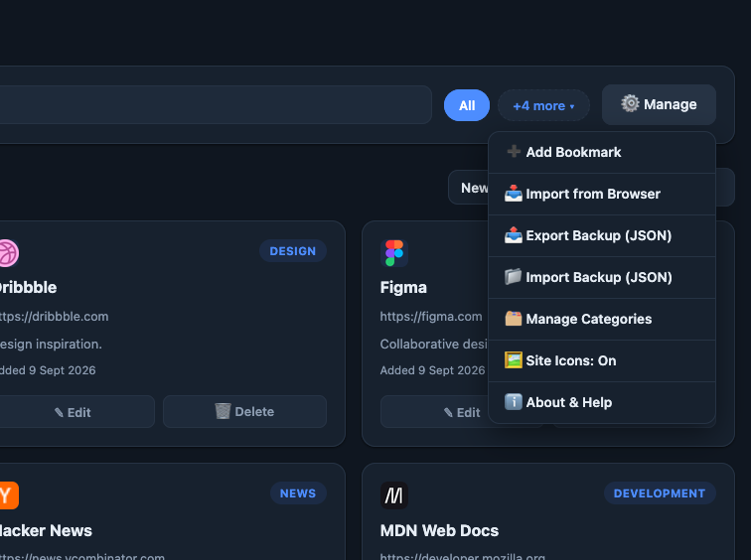Select Import Backup (JSON) menu item

click(x=602, y=278)
